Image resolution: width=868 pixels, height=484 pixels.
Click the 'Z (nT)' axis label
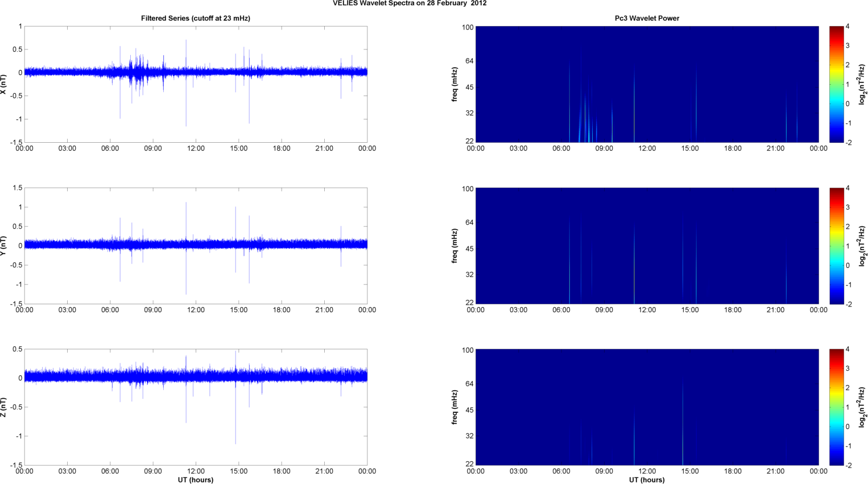tap(3, 407)
